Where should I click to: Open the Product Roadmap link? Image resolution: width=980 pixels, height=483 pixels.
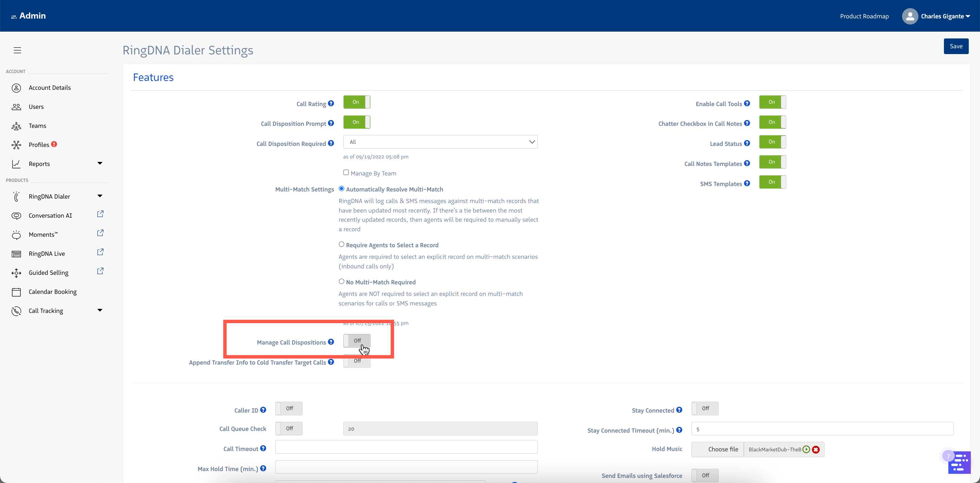(x=864, y=16)
